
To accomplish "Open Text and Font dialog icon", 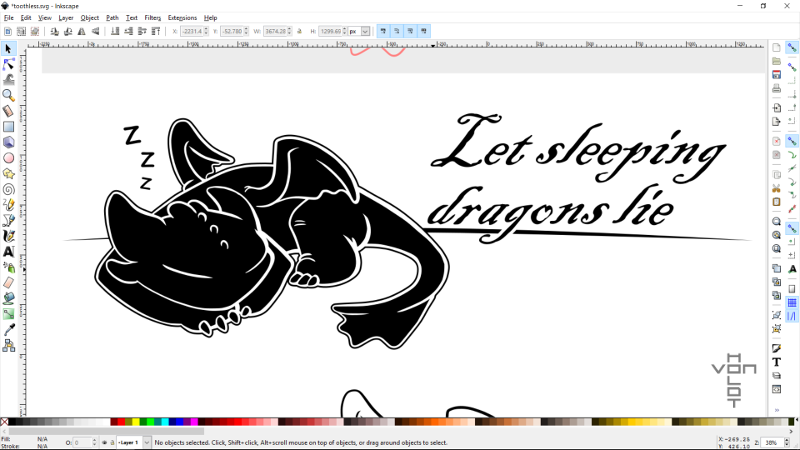I will coord(777,362).
